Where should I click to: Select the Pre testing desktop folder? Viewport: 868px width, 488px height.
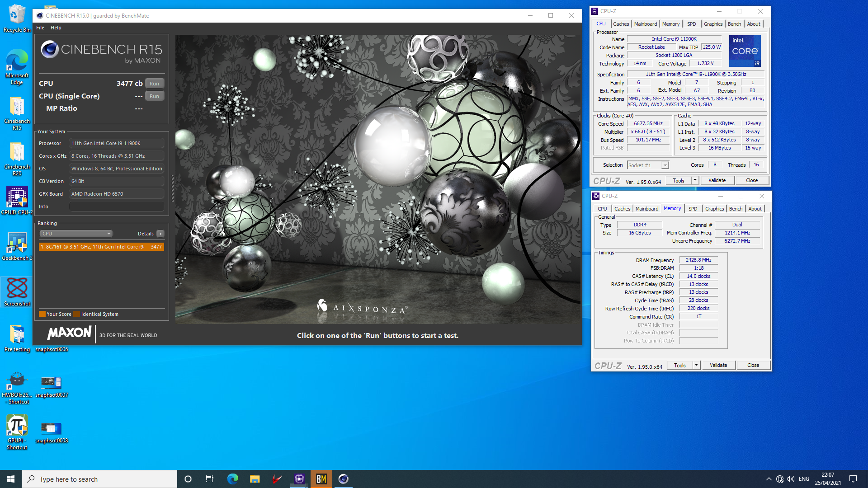(17, 338)
